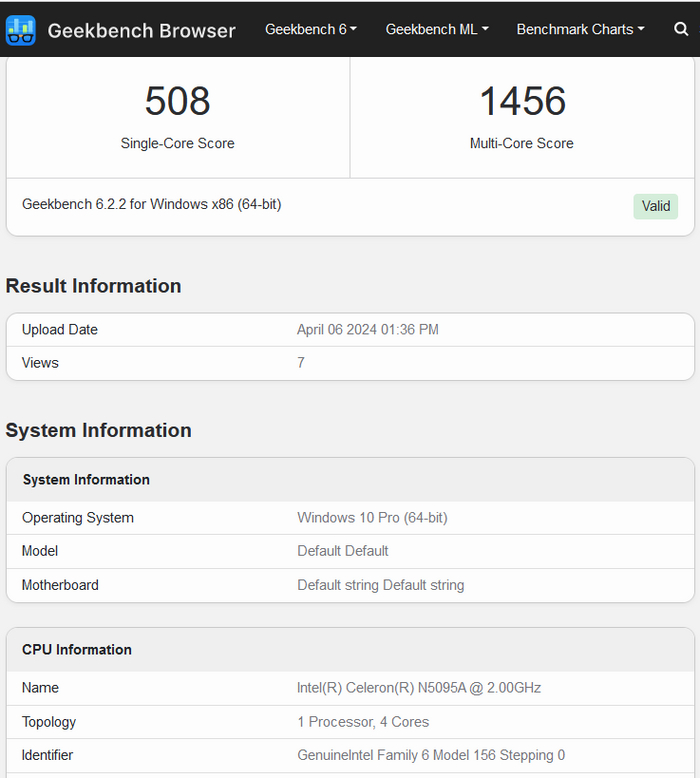Select the Windows 10 Pro (64-bit) value

click(373, 518)
